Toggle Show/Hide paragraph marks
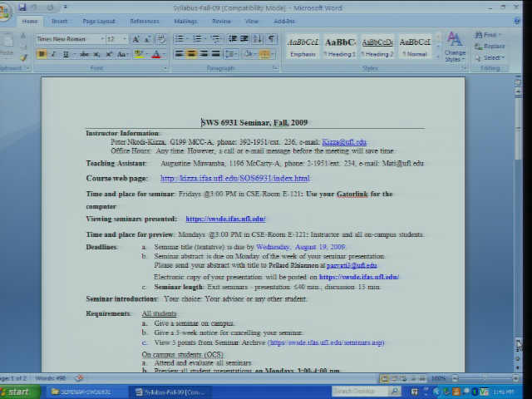Viewport: 532px width, 399px height. tap(272, 38)
